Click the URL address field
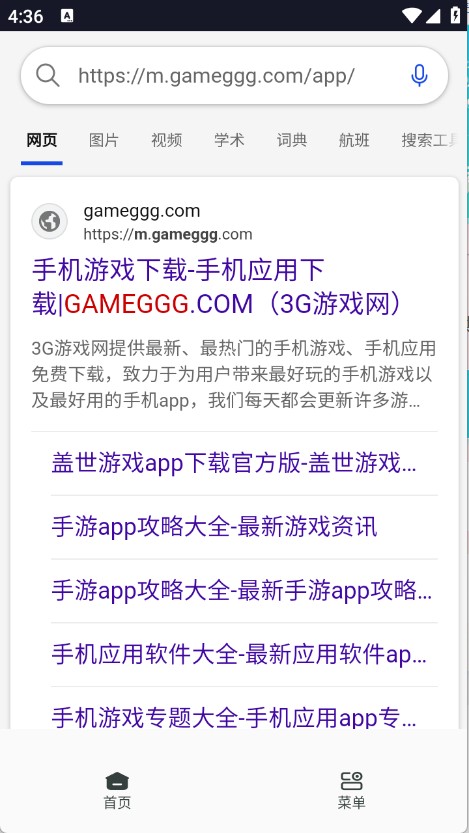The image size is (469, 833). coord(234,75)
